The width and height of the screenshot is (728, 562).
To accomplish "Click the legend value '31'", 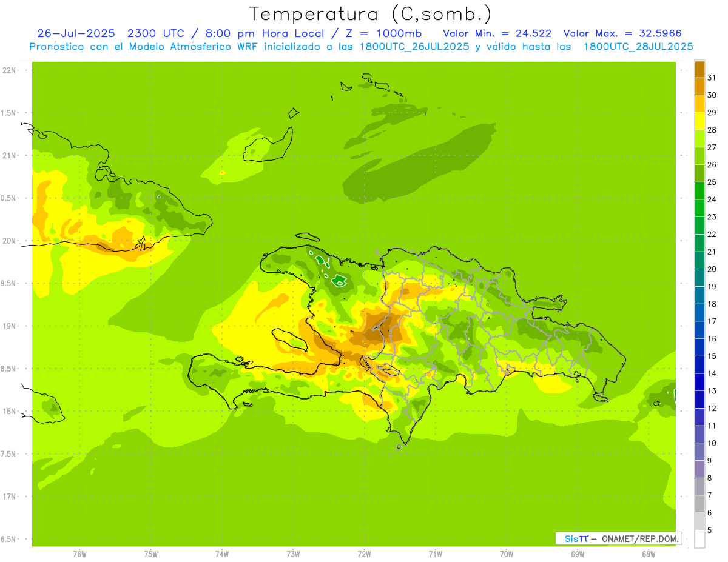I will coord(712,78).
